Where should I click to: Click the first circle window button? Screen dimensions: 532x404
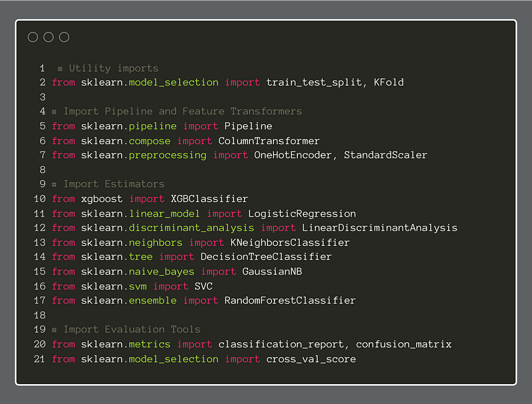(x=33, y=37)
